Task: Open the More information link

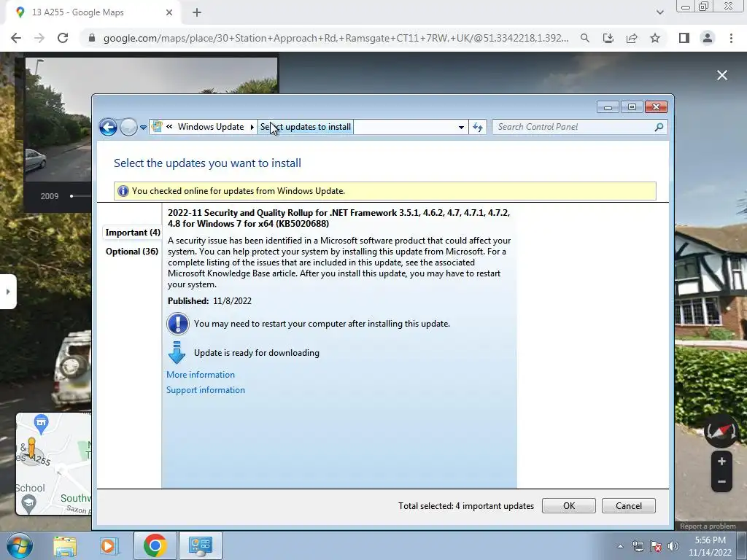Action: [x=201, y=375]
